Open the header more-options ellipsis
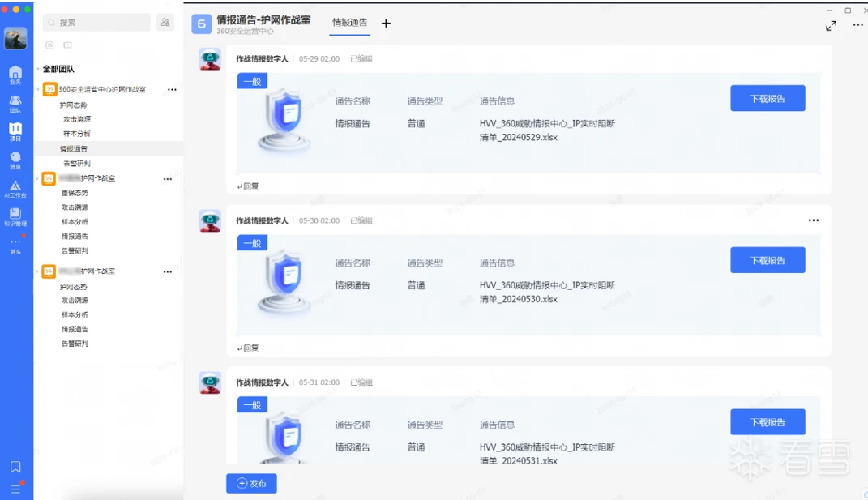 point(857,25)
